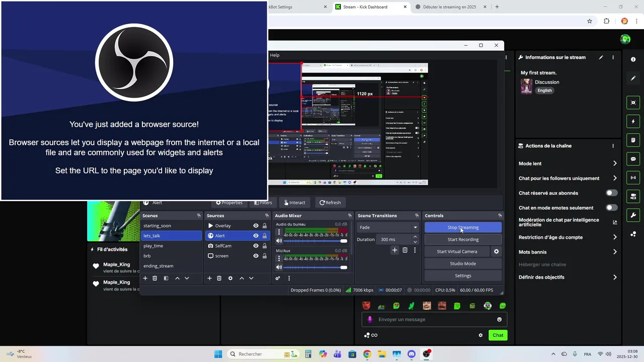
Task: Toggle visibility of the Overlay source
Action: pyautogui.click(x=256, y=226)
